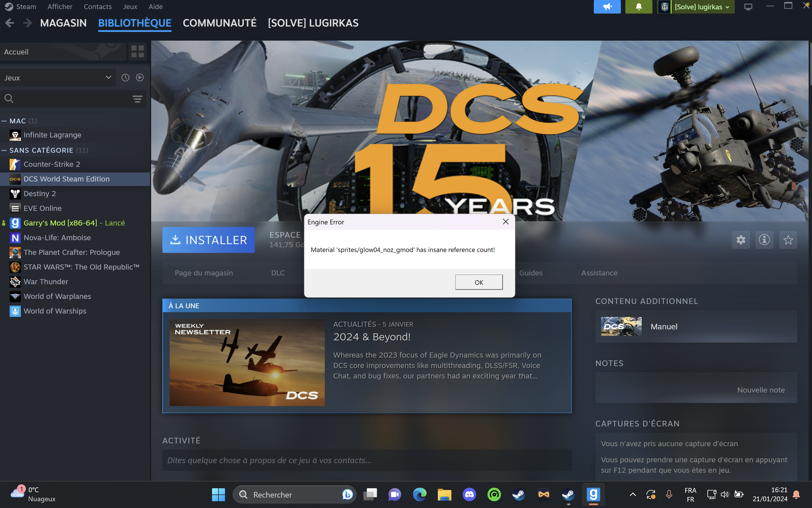
Task: Open Garry's Mod taskbar icon
Action: click(x=593, y=494)
